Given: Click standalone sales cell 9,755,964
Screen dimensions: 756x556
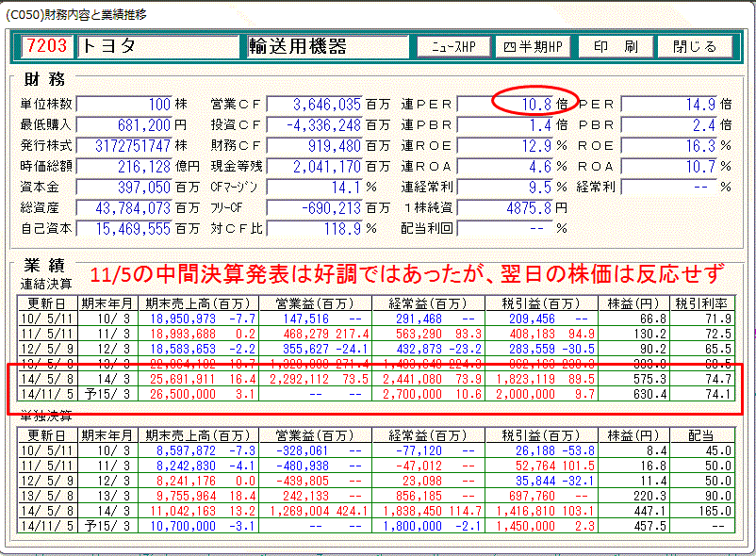Looking at the screenshot, I should pos(186,496).
